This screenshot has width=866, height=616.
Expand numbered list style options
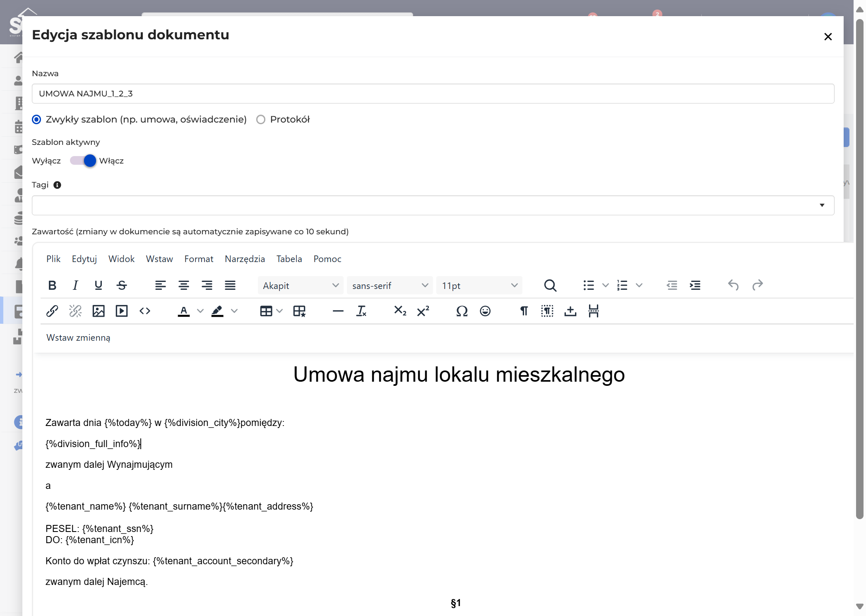point(639,285)
